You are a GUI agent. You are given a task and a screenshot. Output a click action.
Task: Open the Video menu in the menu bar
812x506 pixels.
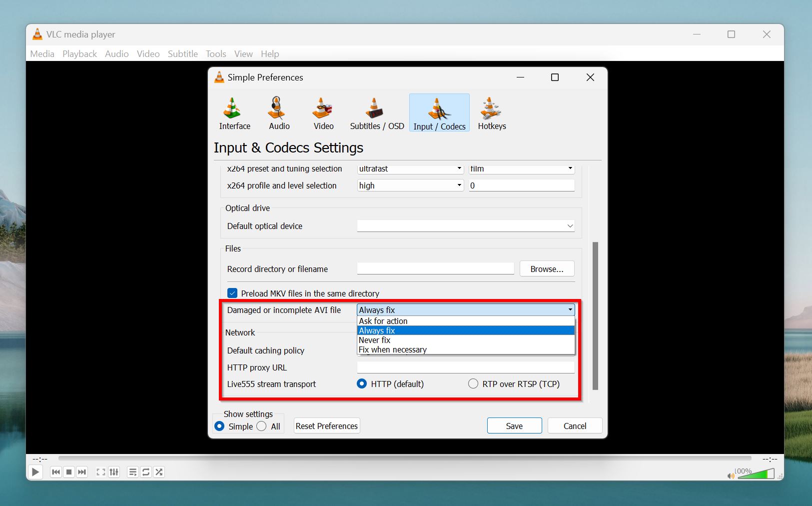click(148, 54)
